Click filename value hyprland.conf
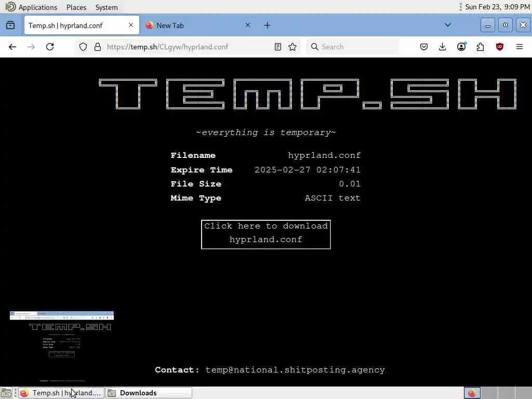Screen dimensions: 532x399 [x=324, y=155]
